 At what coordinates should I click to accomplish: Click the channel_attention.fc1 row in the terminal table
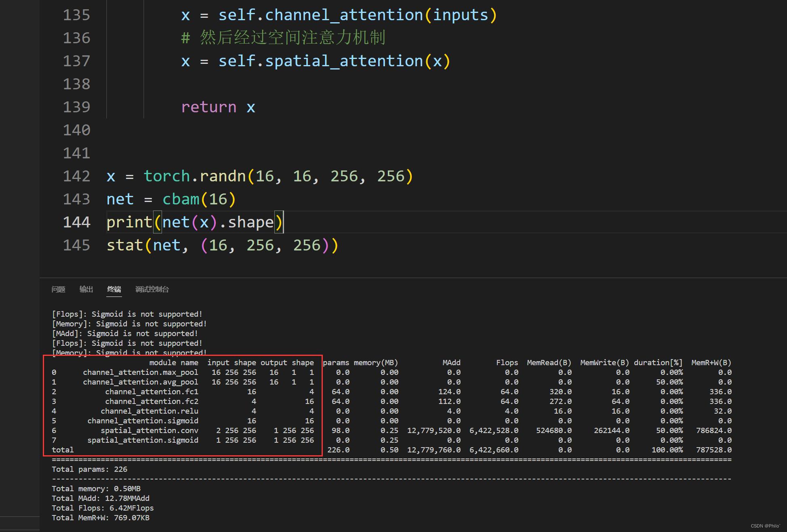152,391
